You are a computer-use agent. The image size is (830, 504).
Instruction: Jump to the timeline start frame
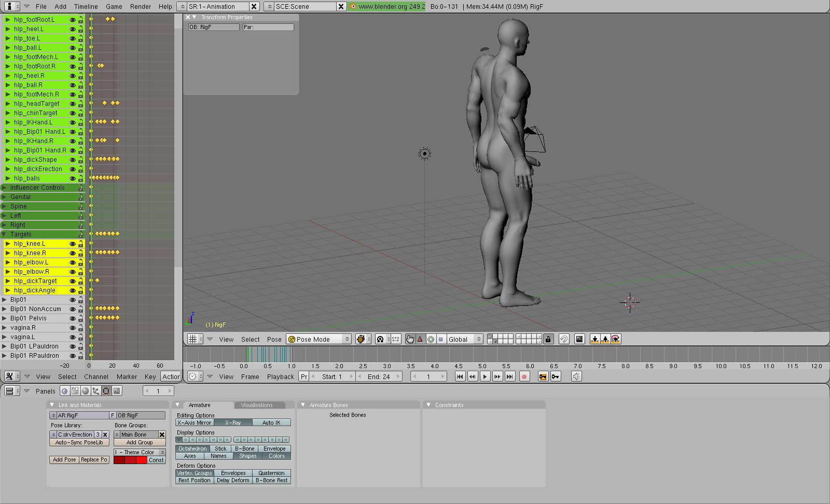(x=460, y=376)
